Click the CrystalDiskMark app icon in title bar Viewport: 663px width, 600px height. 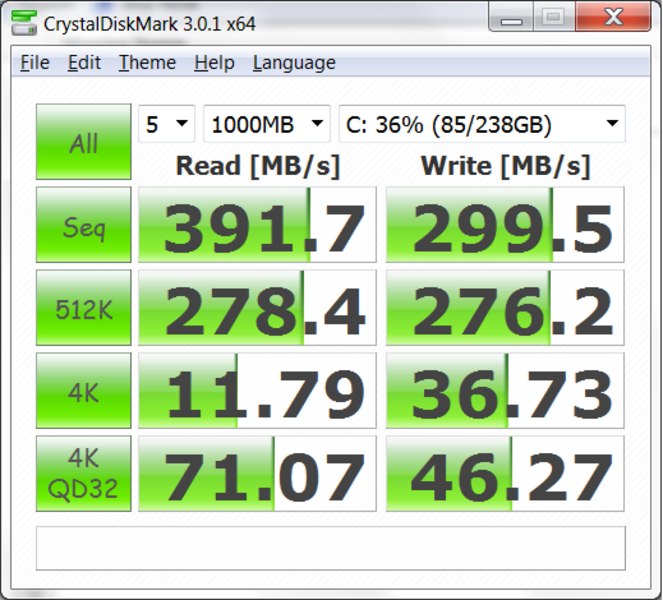(24, 23)
